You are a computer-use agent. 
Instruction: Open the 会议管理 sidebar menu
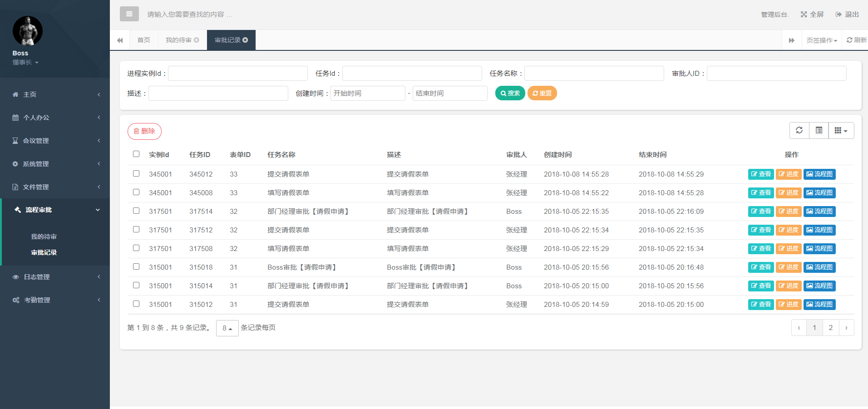pyautogui.click(x=55, y=141)
